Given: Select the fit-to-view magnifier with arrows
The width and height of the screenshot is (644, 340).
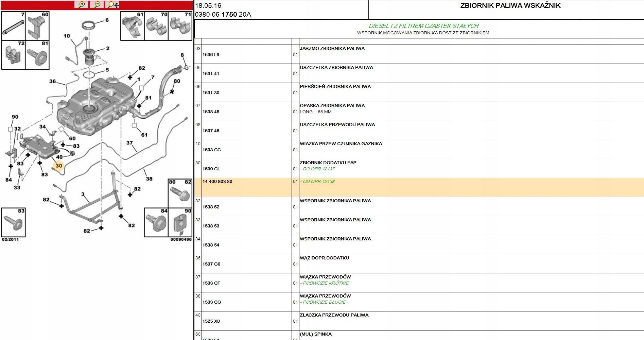Looking at the screenshot, I should pos(113,5).
